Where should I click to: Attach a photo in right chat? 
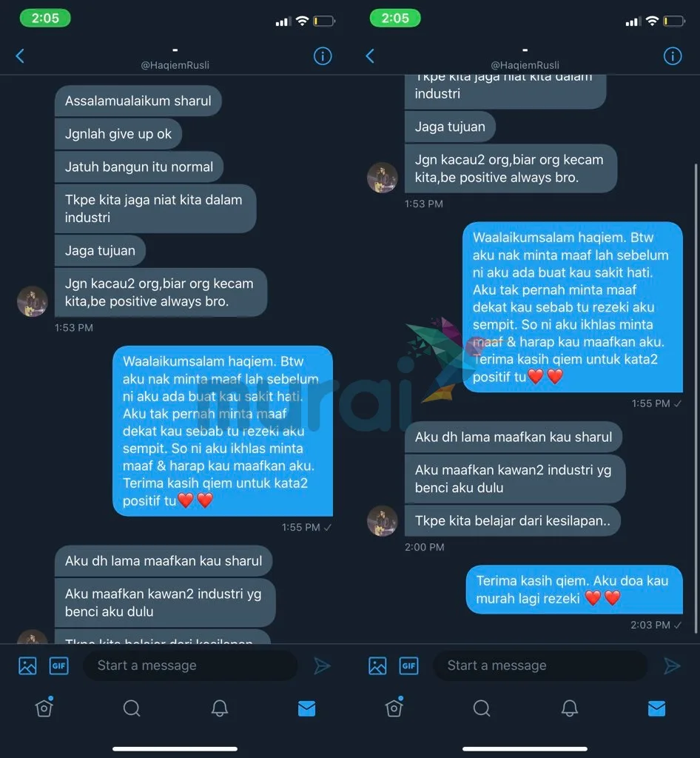(x=377, y=665)
